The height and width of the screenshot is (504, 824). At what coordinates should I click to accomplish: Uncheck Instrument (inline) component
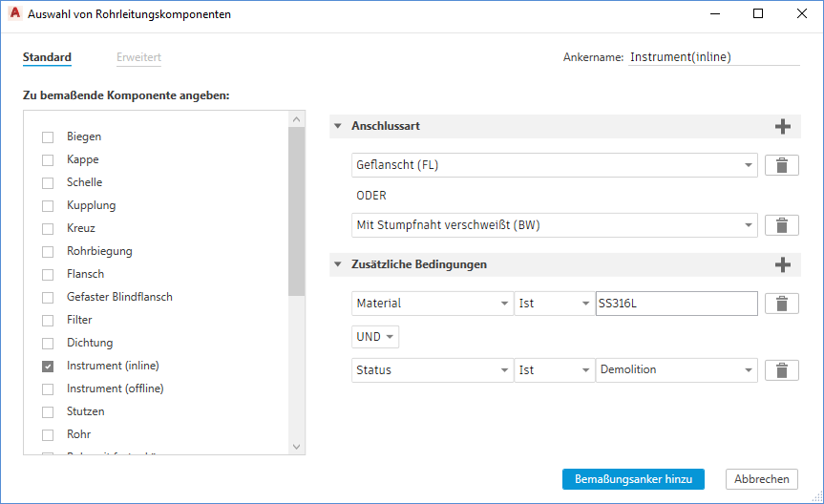coord(48,366)
